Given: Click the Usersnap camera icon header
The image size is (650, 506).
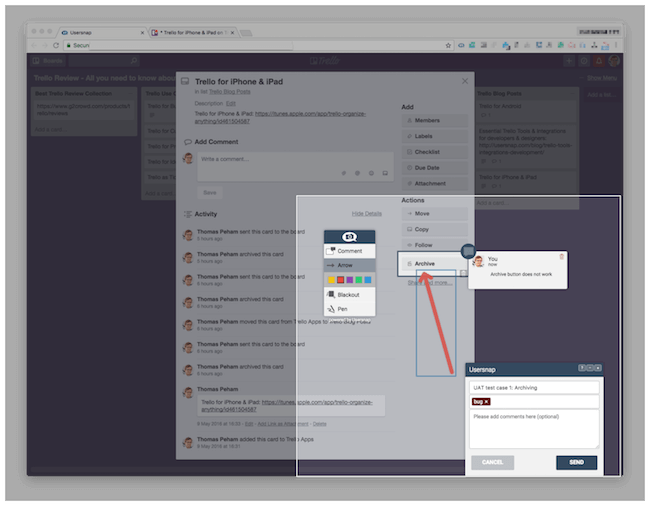Looking at the screenshot, I should pos(349,236).
